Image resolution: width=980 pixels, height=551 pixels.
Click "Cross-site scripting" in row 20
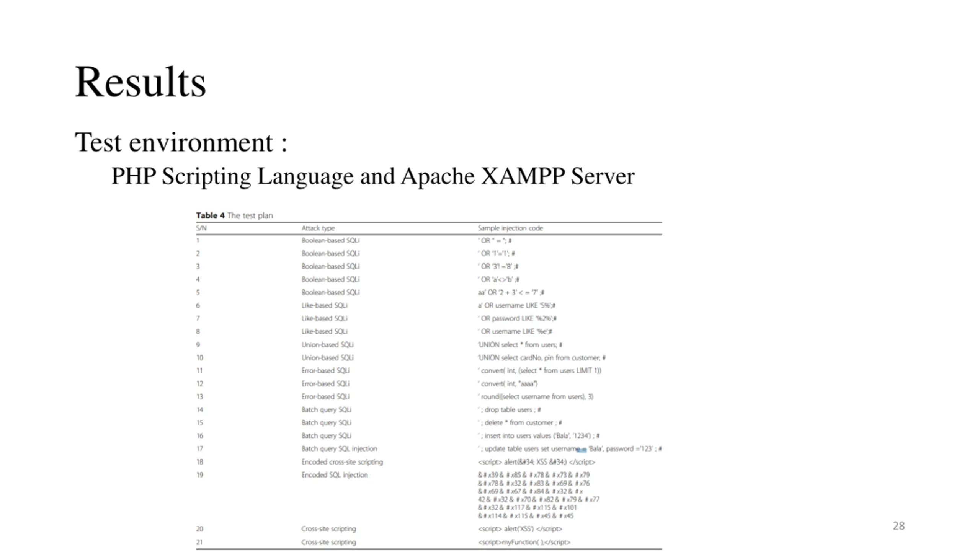(x=328, y=529)
